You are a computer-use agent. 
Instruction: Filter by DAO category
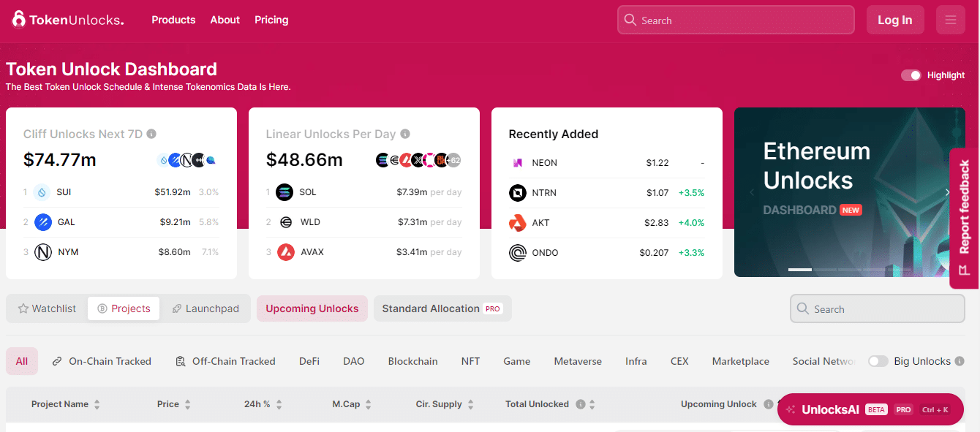[354, 361]
